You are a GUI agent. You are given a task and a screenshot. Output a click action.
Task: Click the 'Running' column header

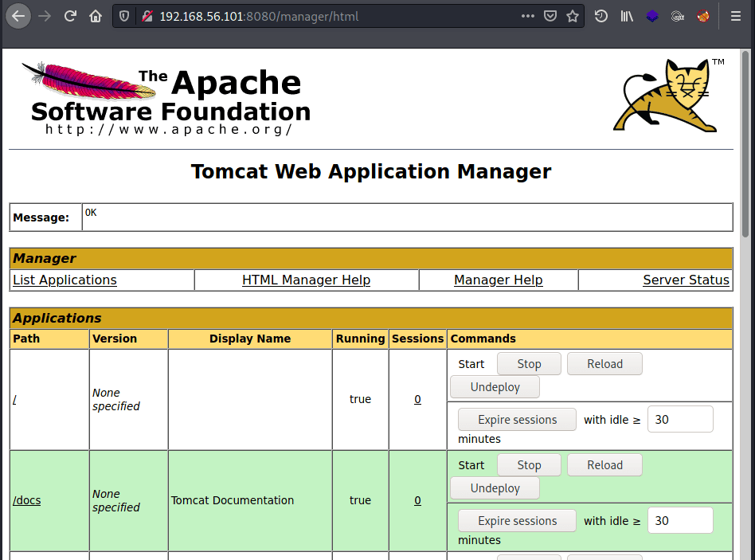[360, 339]
